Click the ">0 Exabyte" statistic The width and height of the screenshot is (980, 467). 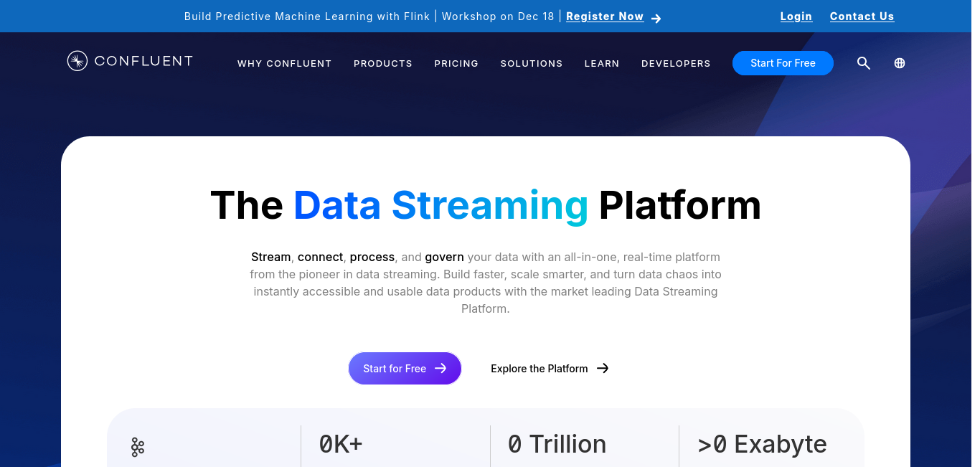click(x=762, y=444)
